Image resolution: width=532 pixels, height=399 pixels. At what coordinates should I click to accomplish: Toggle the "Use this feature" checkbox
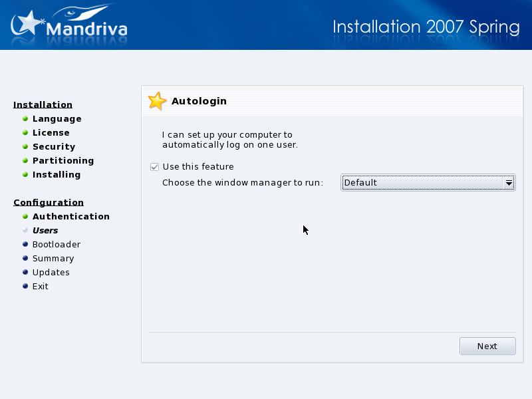click(155, 167)
